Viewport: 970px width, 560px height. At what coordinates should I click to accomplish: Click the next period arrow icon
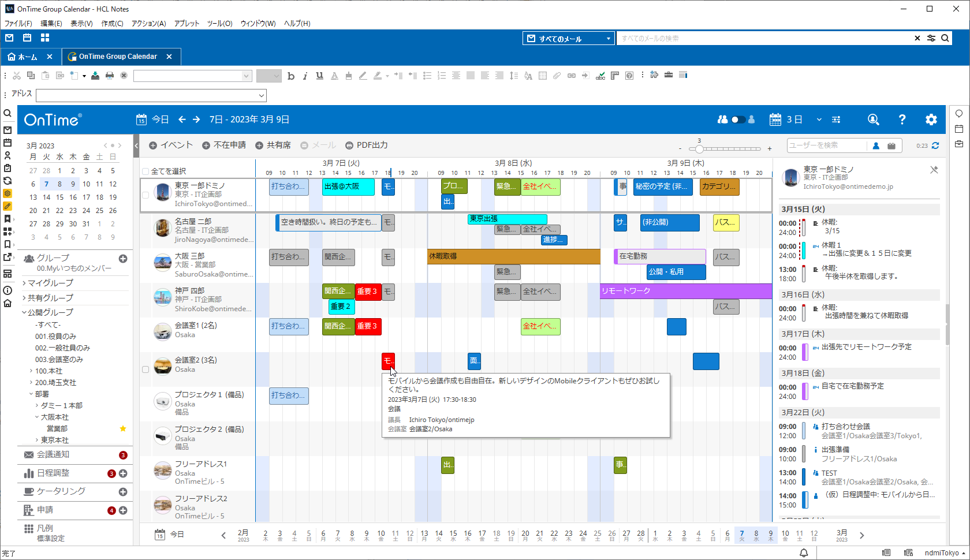tap(196, 120)
